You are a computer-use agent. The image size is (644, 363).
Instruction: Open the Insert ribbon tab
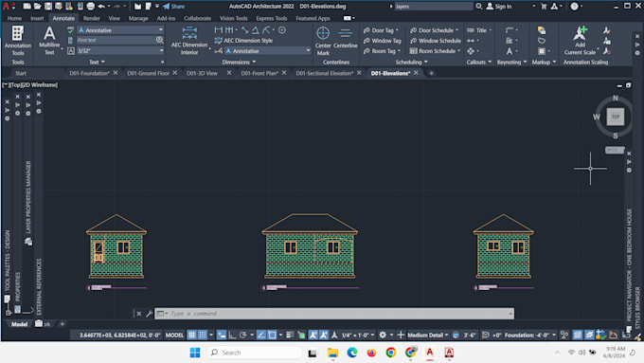point(37,18)
